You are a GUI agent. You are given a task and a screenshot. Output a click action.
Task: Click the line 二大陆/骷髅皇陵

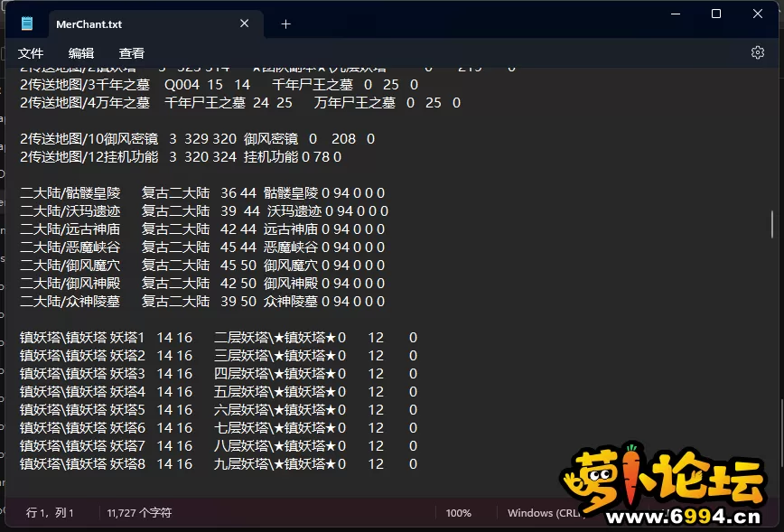[202, 192]
